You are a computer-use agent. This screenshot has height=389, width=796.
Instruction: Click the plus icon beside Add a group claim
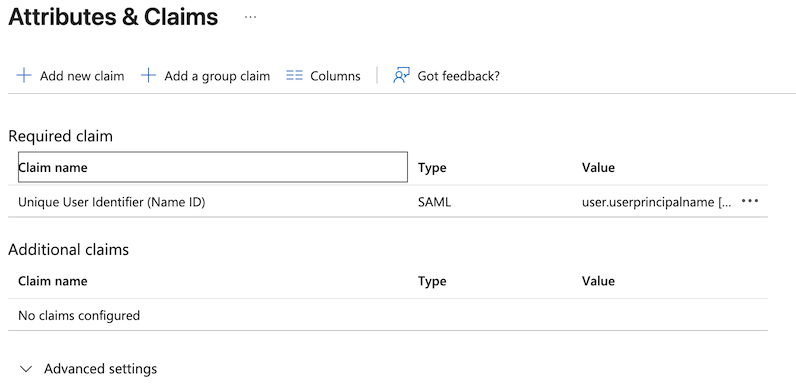(x=148, y=76)
